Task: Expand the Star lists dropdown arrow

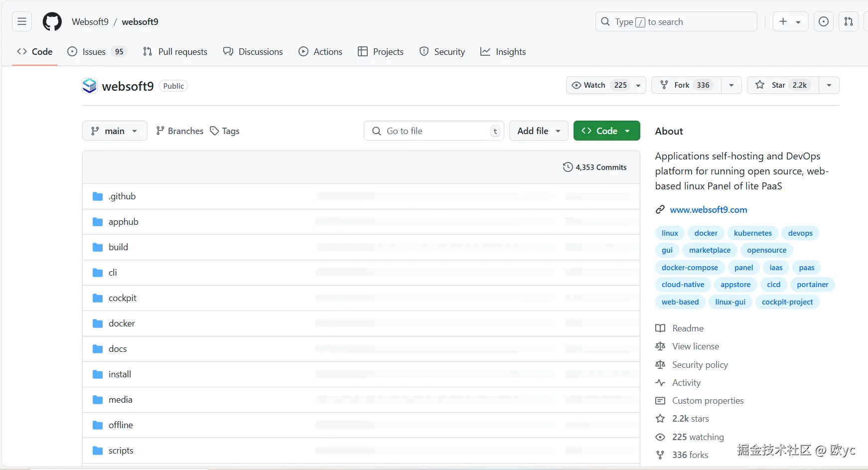Action: click(829, 85)
